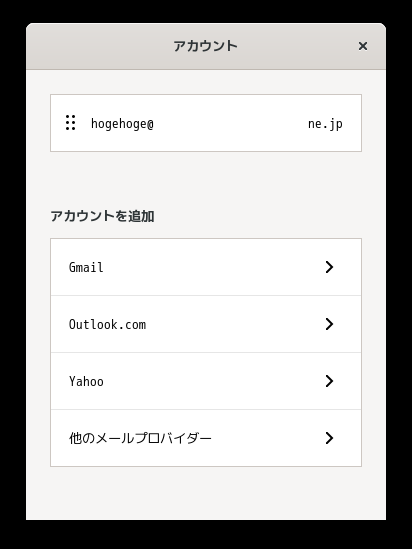Click the arrow beside Outlook.com
This screenshot has height=549, width=412.
329,324
